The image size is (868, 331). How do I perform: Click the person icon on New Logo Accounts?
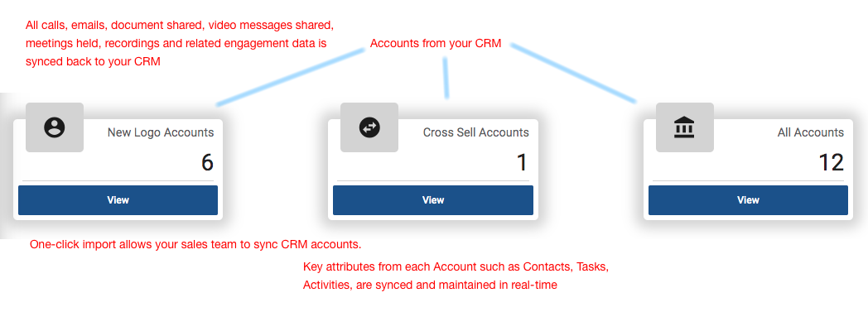pyautogui.click(x=55, y=127)
